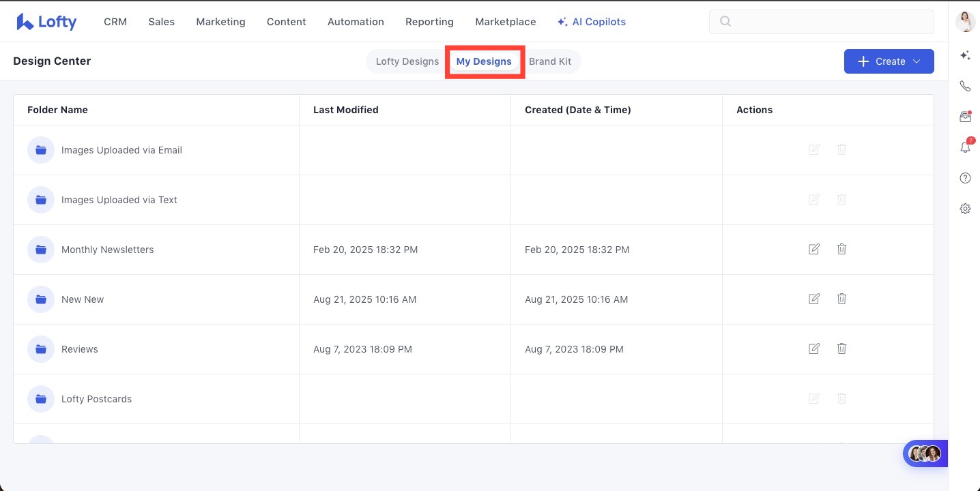The height and width of the screenshot is (491, 980).
Task: Open the Lofty Postcards folder name
Action: point(97,399)
